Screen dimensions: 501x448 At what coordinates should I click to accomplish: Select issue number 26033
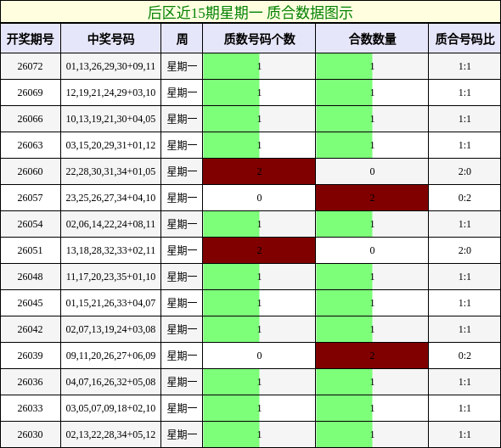tap(30, 408)
